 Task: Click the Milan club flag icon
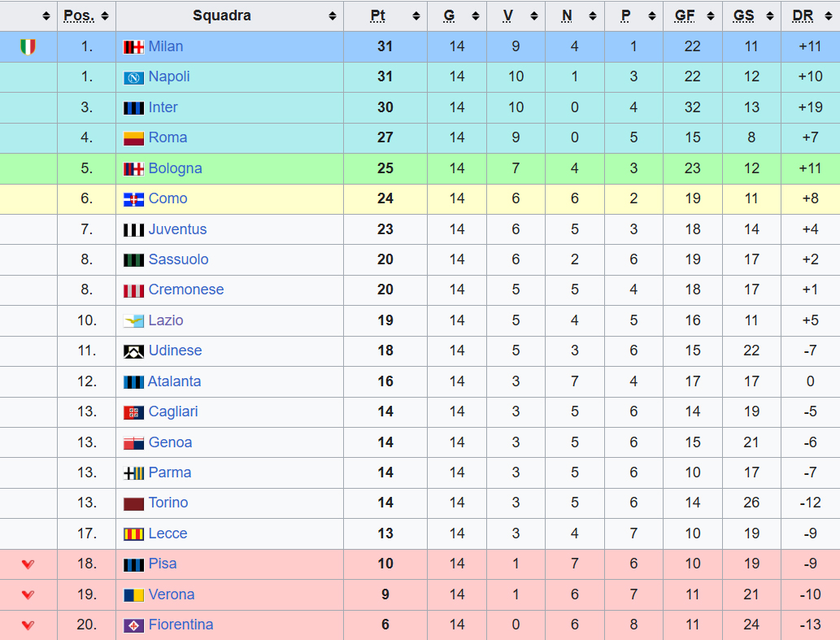pyautogui.click(x=133, y=47)
